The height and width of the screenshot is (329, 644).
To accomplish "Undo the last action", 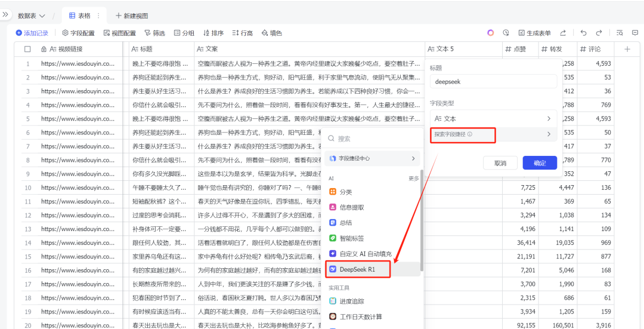I will (583, 33).
